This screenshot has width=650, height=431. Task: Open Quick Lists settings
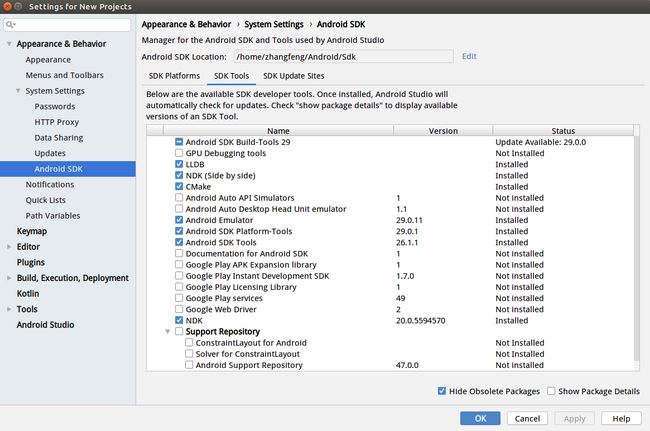coord(46,200)
